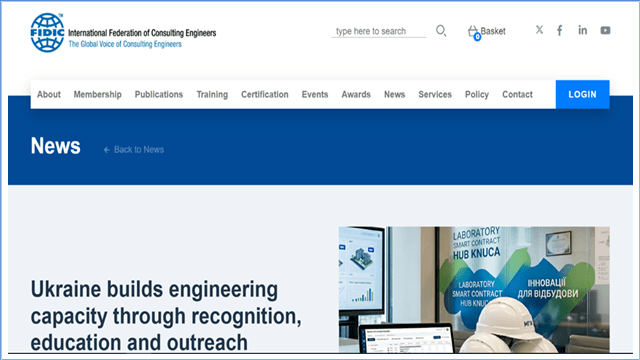Open the Training menu
The image size is (640, 360).
click(x=212, y=94)
